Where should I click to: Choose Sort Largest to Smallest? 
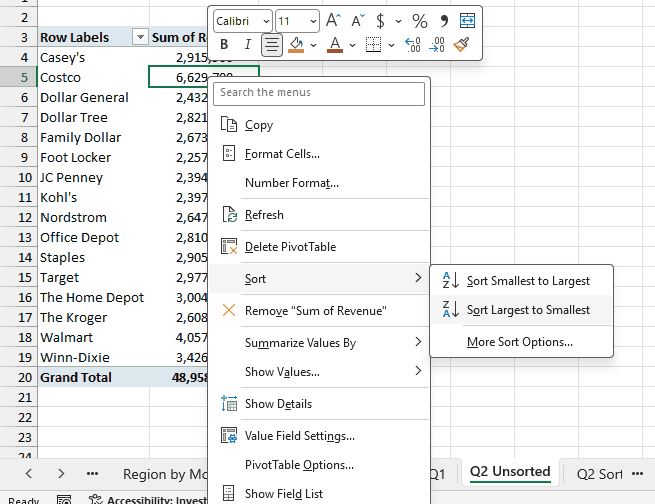521,310
